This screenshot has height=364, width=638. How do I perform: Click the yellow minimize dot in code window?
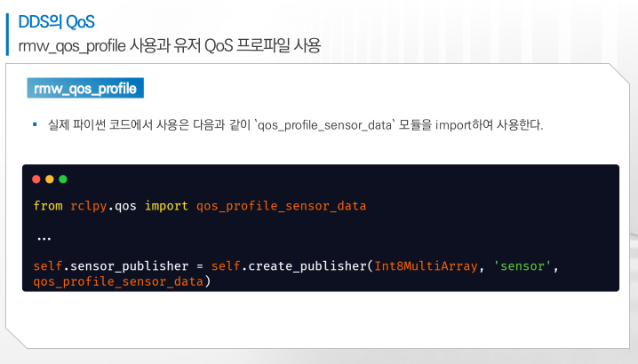[x=50, y=179]
